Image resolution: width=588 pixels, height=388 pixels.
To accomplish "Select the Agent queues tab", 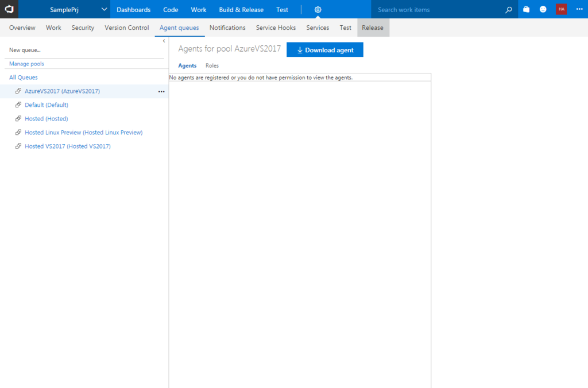I will click(179, 28).
